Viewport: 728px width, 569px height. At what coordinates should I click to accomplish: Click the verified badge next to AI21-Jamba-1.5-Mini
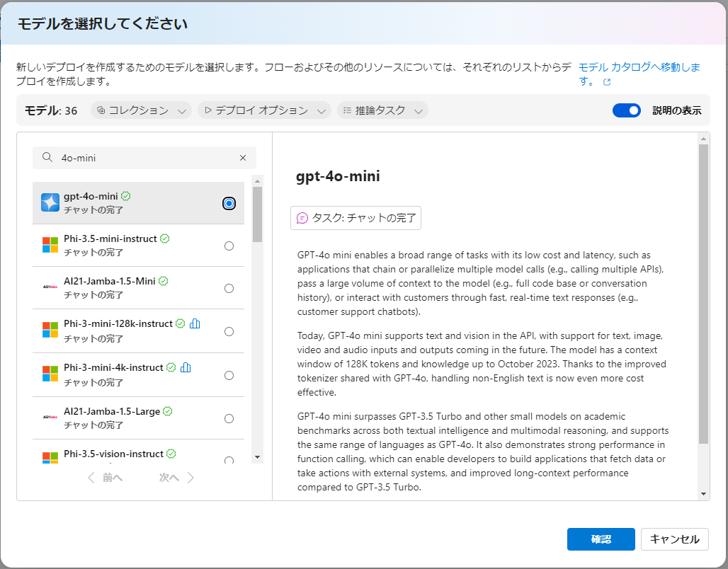(x=164, y=281)
